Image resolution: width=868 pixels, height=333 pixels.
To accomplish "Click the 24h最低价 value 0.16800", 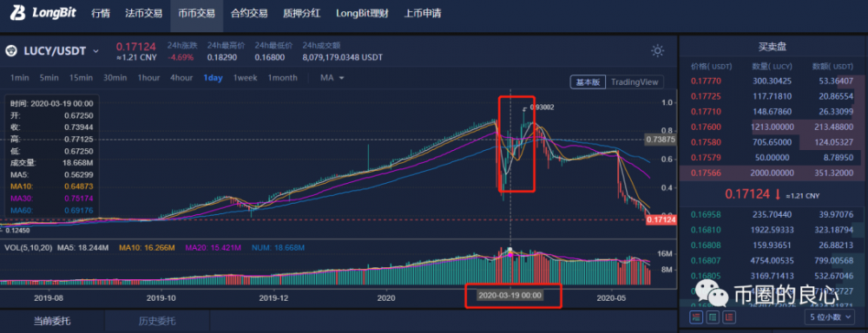I will [x=270, y=57].
